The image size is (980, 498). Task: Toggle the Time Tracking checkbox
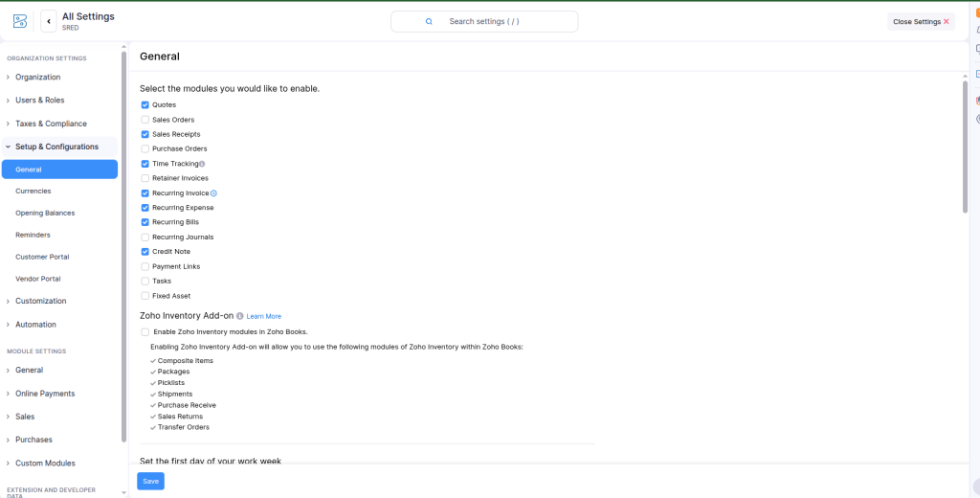[x=145, y=164]
